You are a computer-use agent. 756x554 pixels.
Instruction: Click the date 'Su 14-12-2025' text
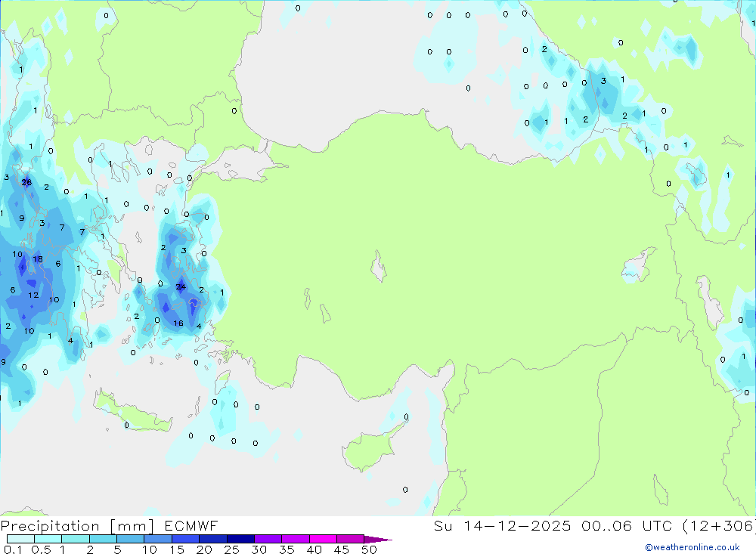[x=502, y=525]
